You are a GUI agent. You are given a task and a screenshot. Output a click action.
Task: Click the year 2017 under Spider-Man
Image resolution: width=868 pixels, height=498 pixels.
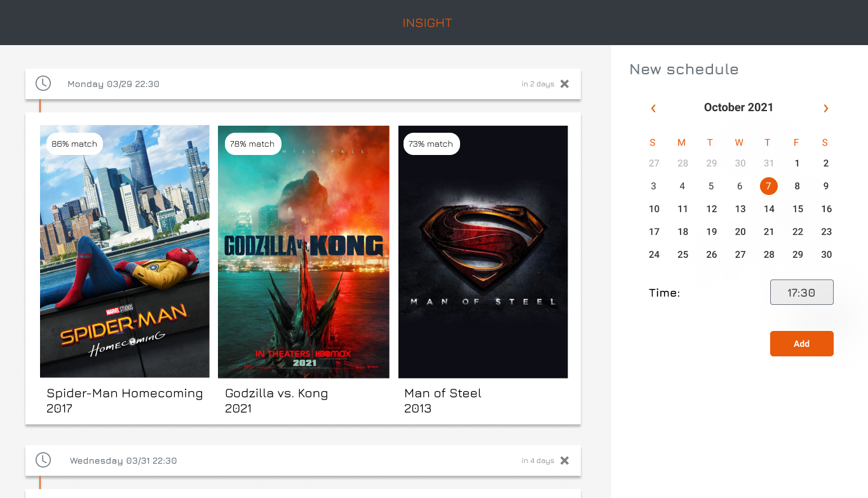60,408
